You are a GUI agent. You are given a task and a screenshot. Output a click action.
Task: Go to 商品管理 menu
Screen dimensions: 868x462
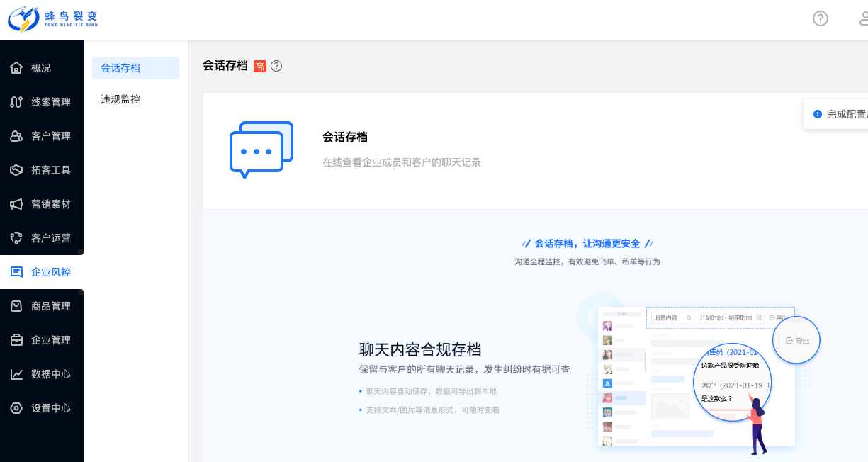click(x=50, y=306)
